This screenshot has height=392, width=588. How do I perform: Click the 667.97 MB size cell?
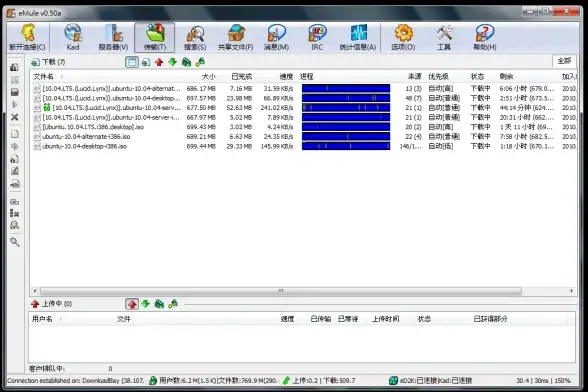(201, 117)
